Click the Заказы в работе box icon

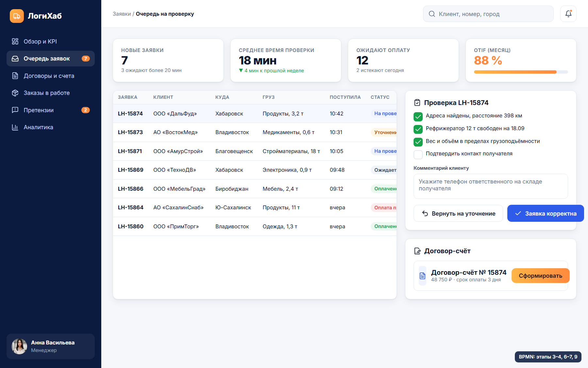(15, 93)
